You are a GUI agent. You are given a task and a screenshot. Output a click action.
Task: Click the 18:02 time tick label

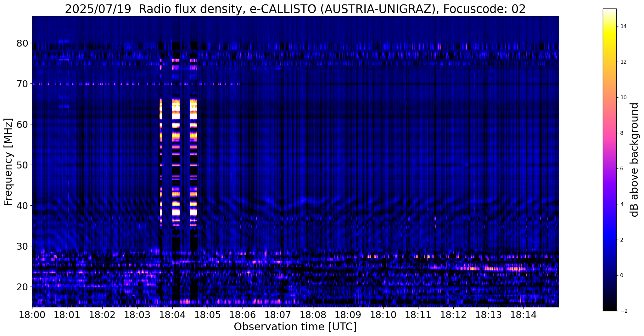point(102,315)
